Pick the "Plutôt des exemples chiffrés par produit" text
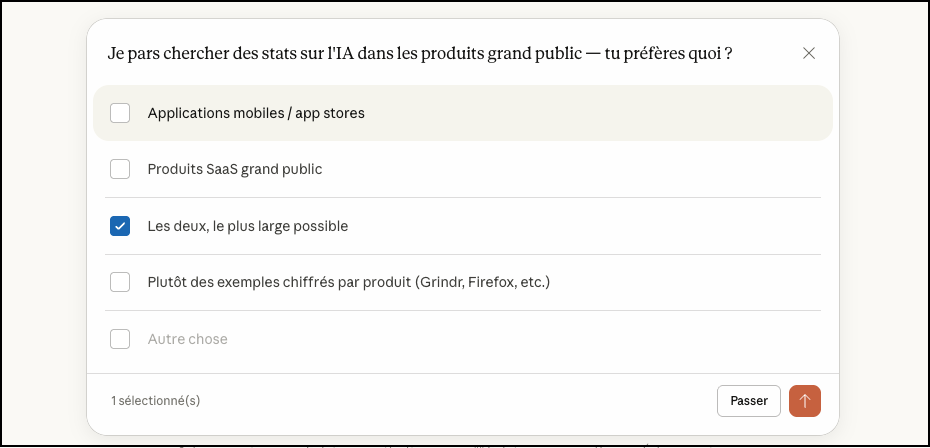 tap(278, 282)
